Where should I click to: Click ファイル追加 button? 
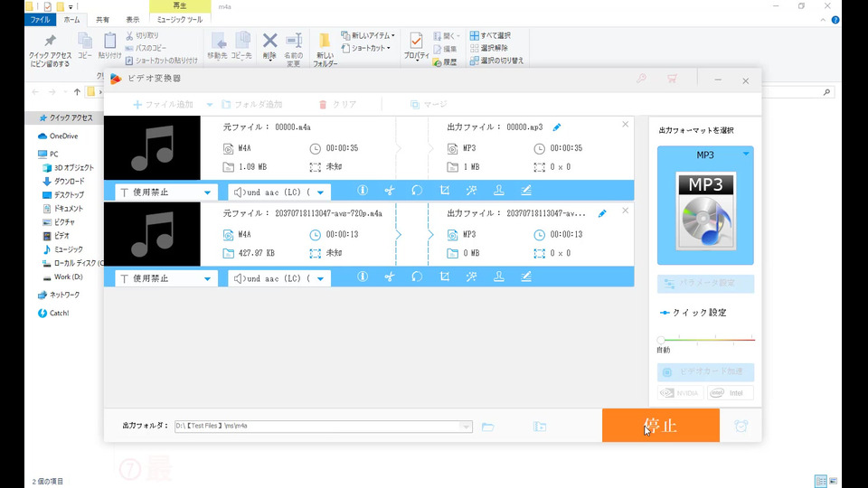[x=164, y=105]
